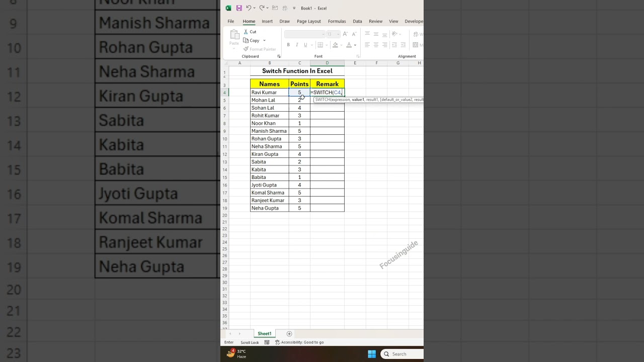
Task: Open the Redo history dropdown arrow
Action: [268, 8]
